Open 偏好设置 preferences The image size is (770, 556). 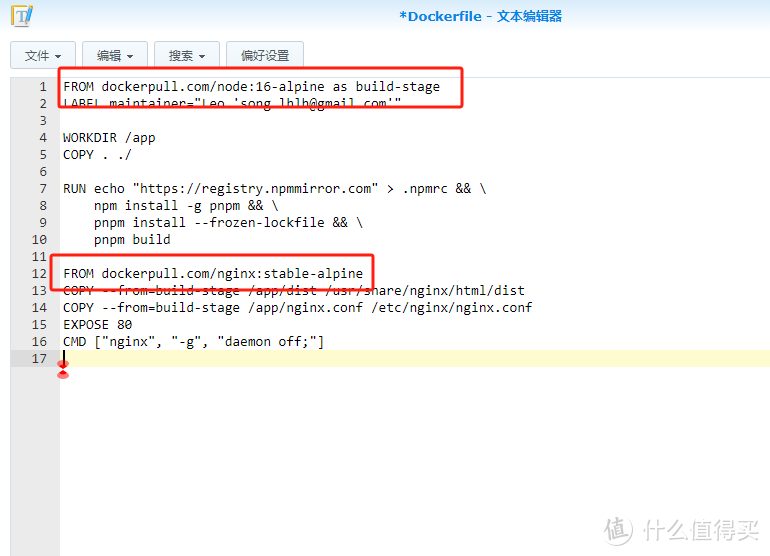click(x=265, y=56)
